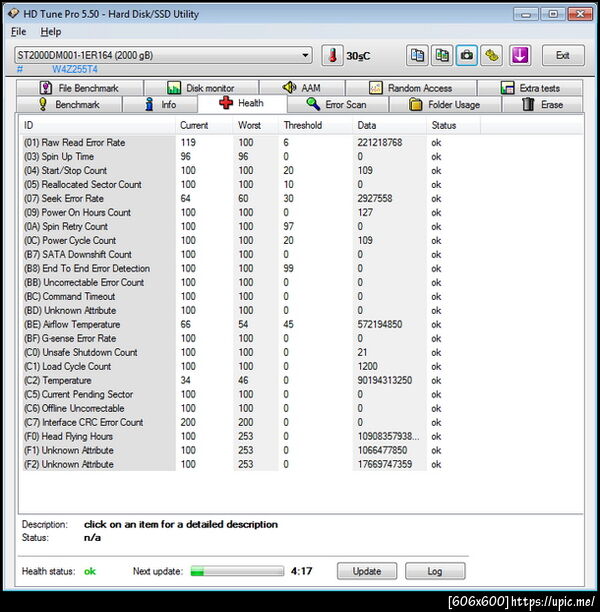This screenshot has width=600, height=612.
Task: Click the HD Tune Pro title bar icon
Action: [14, 13]
